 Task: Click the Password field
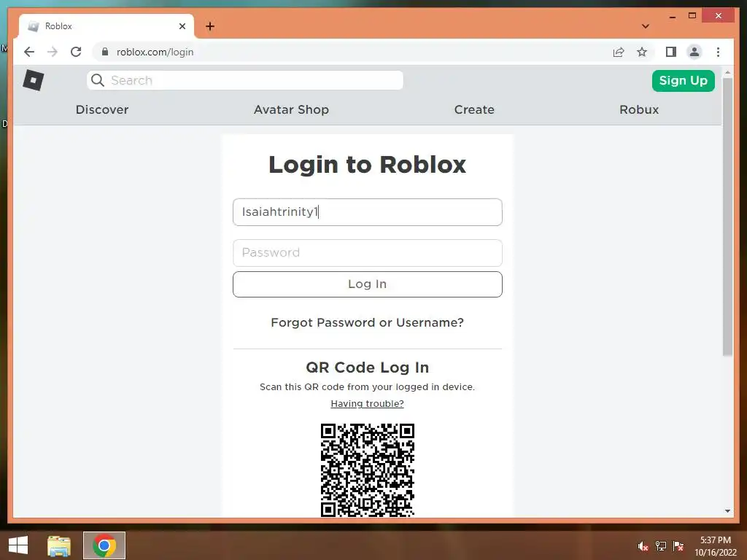pos(368,253)
